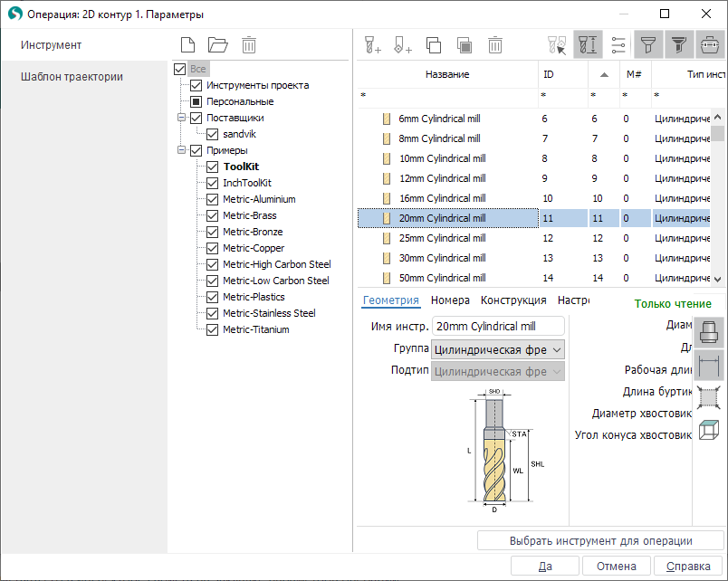Switch to the Номера tab
This screenshot has width=728, height=581.
(450, 300)
